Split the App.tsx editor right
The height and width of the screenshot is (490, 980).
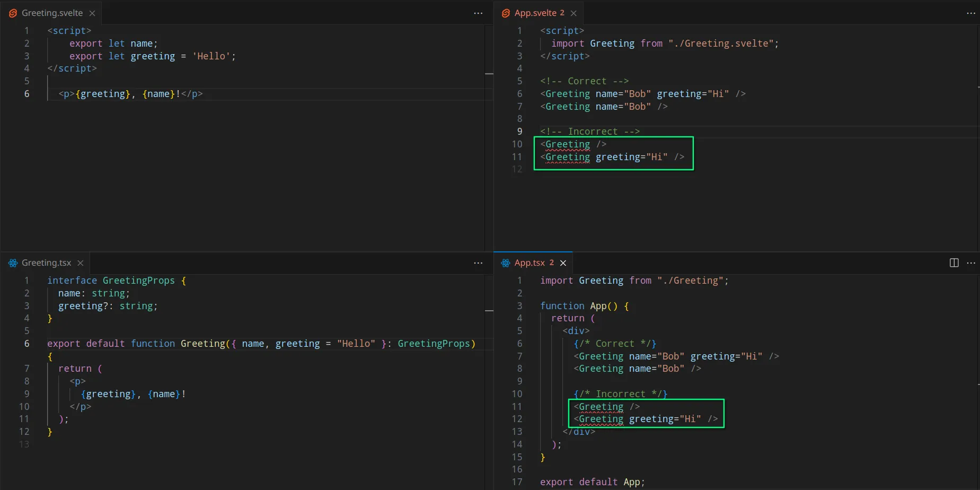click(954, 263)
